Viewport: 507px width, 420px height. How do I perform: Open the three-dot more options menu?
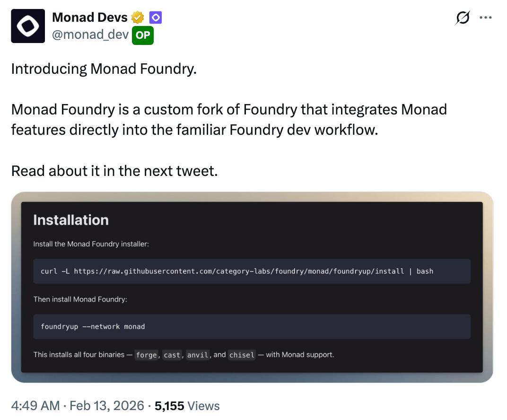(x=485, y=18)
